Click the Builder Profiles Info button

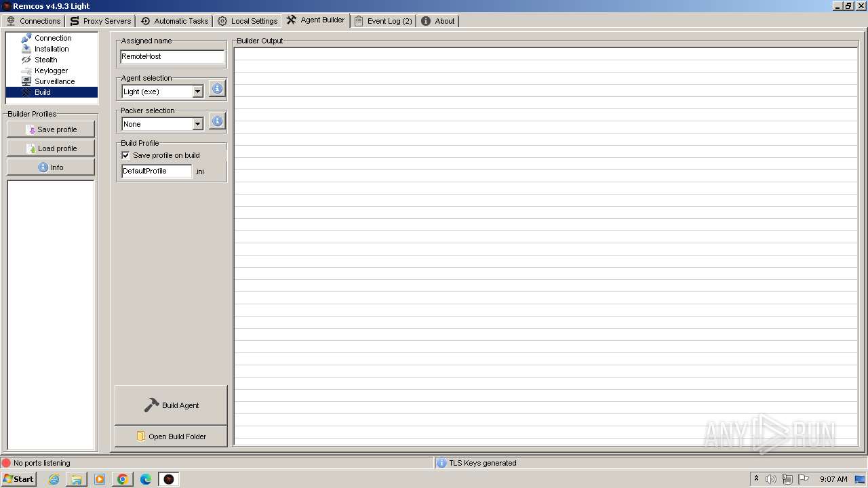[x=51, y=167]
